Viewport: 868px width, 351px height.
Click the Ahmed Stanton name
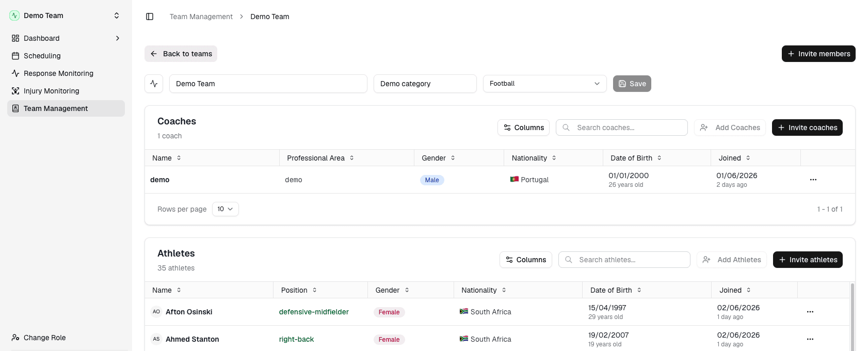[x=192, y=339]
